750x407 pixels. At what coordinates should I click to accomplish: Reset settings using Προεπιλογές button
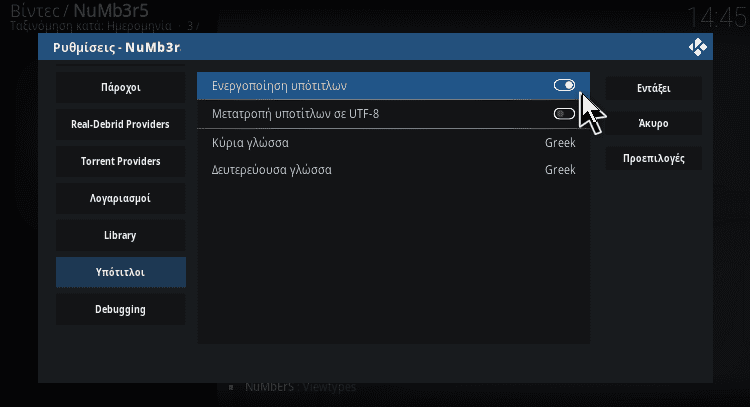[654, 158]
